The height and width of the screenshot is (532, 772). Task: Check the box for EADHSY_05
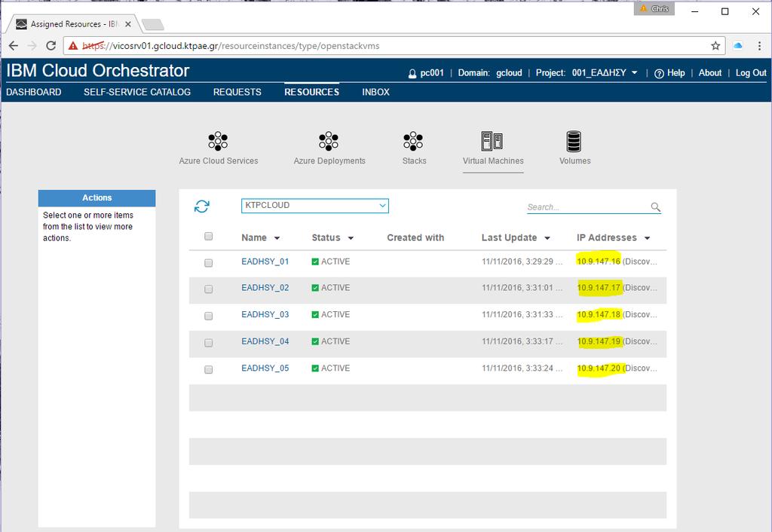(208, 369)
